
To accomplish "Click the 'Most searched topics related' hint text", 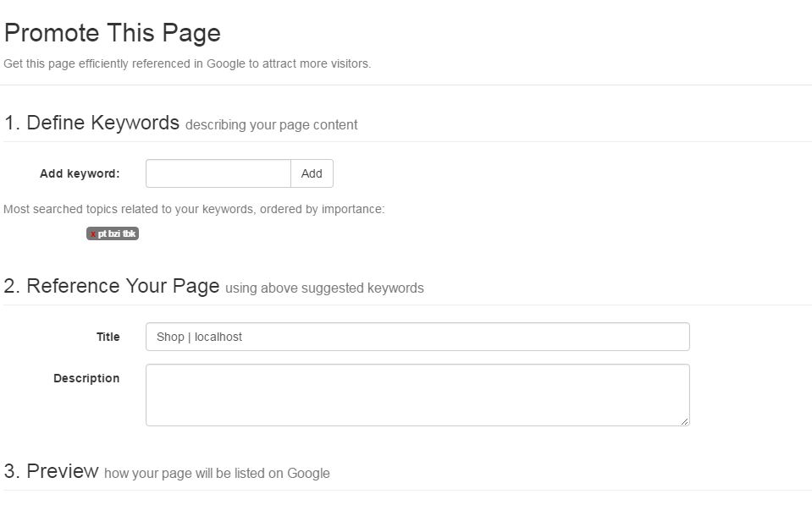I will [194, 209].
